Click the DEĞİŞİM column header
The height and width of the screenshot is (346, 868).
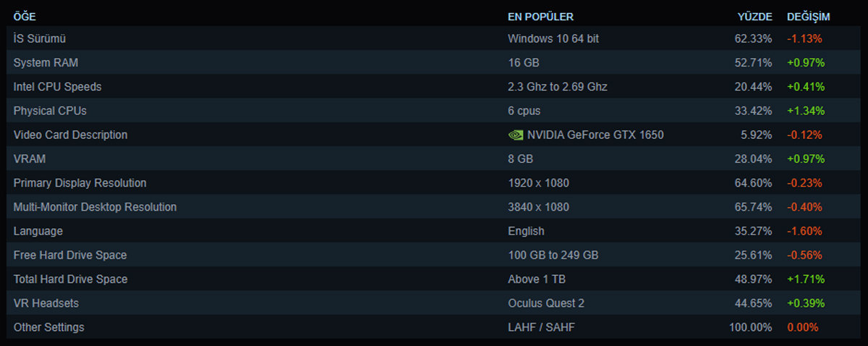pyautogui.click(x=809, y=17)
